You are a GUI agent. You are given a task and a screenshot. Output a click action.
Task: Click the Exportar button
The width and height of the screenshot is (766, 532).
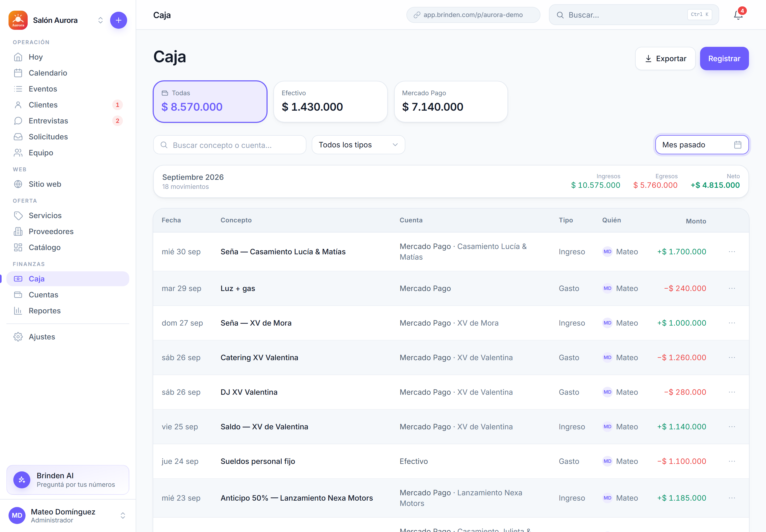[x=665, y=59]
